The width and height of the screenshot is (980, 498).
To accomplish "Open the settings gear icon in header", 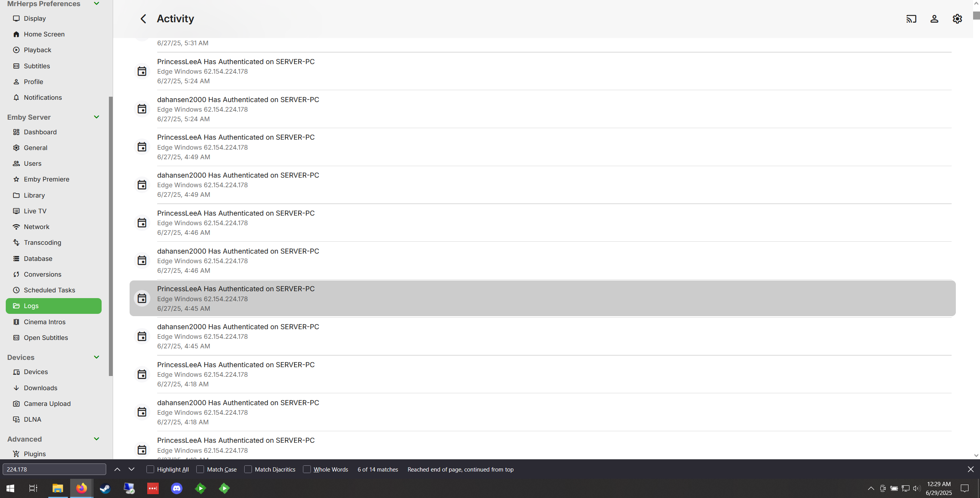I will [957, 19].
